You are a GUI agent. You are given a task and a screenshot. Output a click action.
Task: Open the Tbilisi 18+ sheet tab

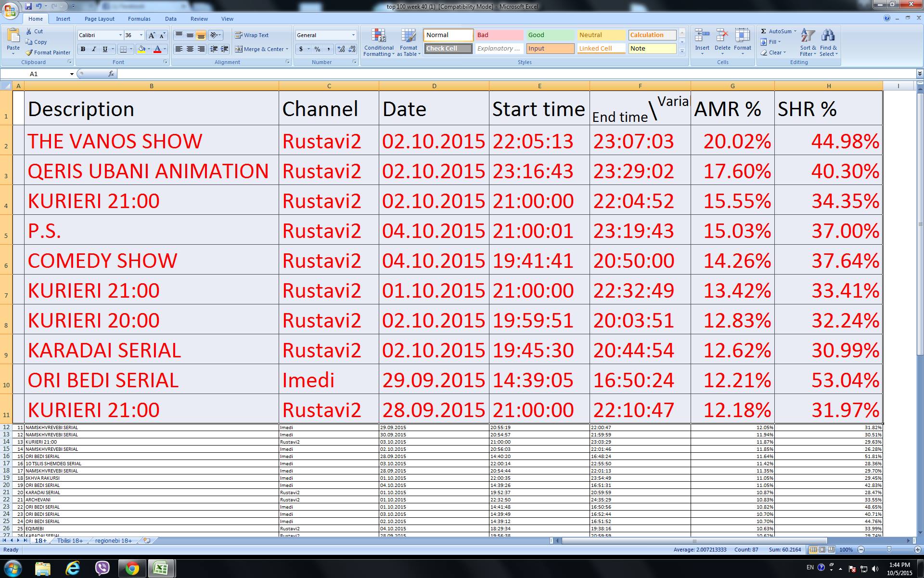pos(70,541)
